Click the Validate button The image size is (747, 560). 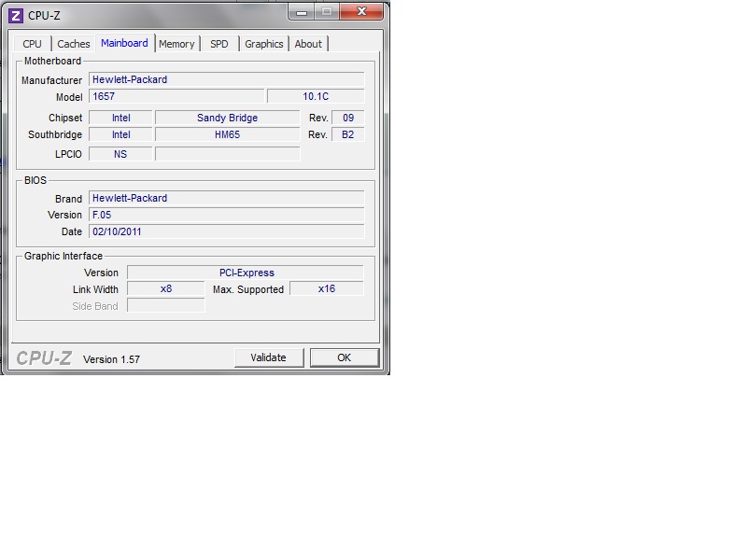(x=269, y=357)
